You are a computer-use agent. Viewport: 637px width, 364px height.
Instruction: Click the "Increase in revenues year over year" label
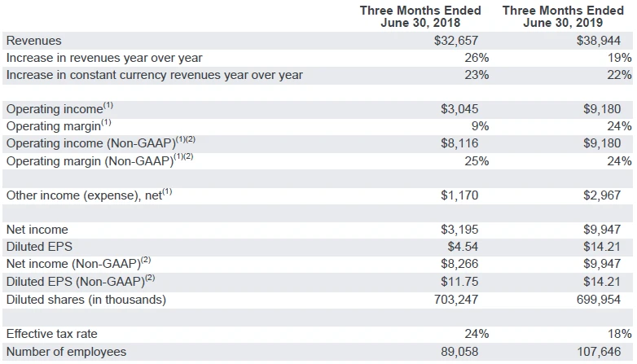[104, 58]
